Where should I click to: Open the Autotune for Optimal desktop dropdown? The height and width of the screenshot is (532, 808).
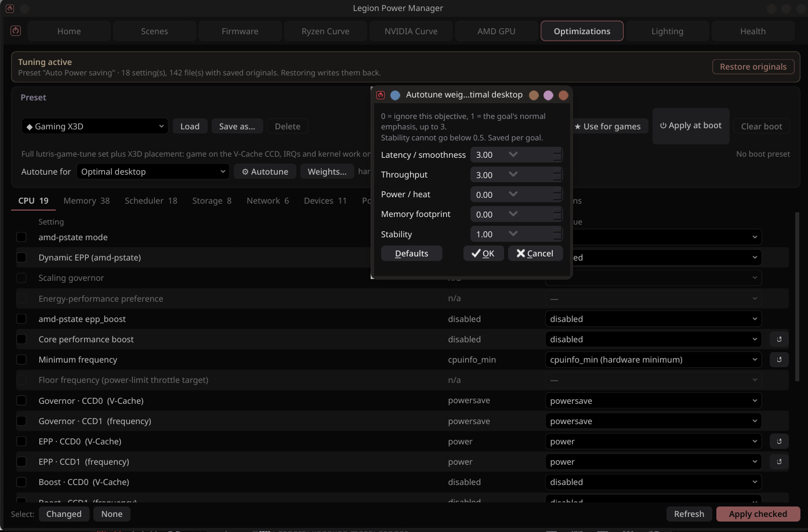153,172
